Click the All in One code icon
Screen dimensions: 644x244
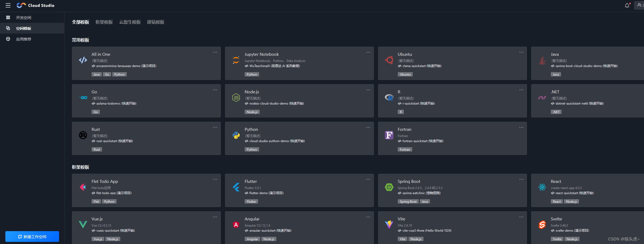(83, 60)
